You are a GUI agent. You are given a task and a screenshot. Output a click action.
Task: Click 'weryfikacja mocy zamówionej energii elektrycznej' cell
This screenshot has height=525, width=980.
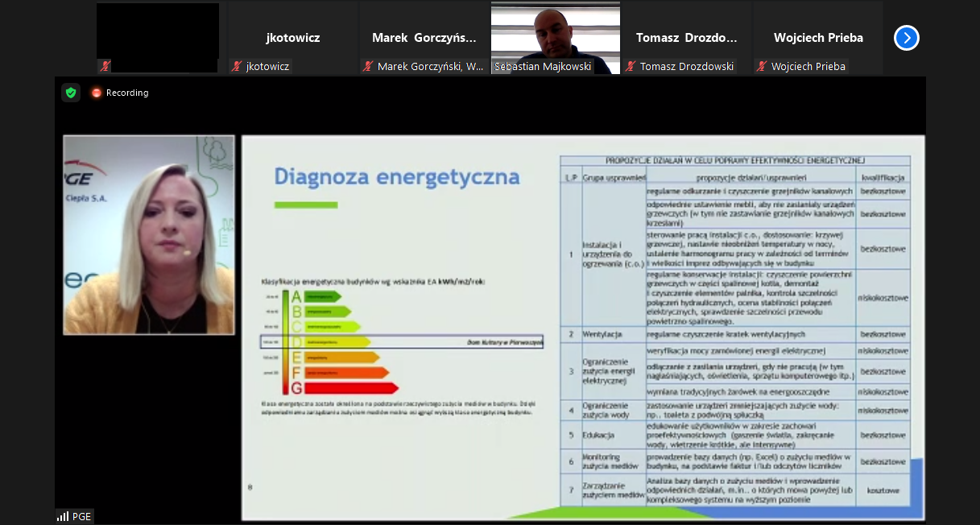tap(751, 351)
